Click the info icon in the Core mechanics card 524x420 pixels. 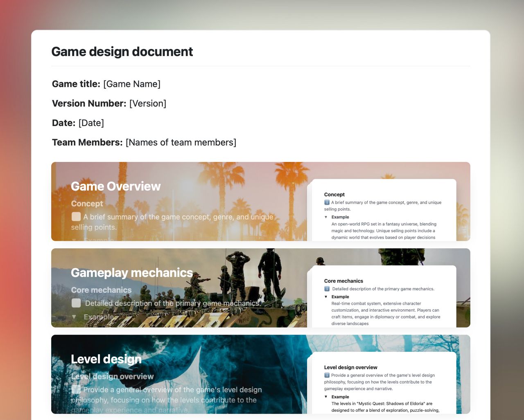[326, 289]
